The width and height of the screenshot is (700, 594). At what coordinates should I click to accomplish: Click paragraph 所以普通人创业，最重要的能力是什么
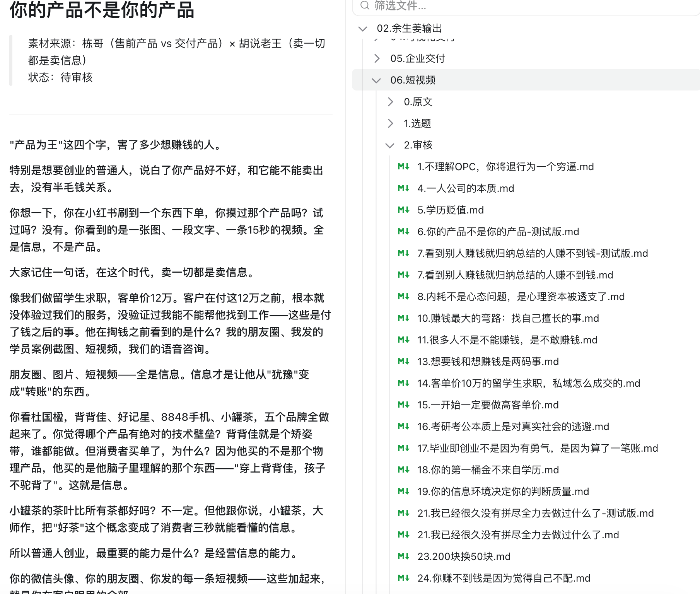pyautogui.click(x=155, y=553)
